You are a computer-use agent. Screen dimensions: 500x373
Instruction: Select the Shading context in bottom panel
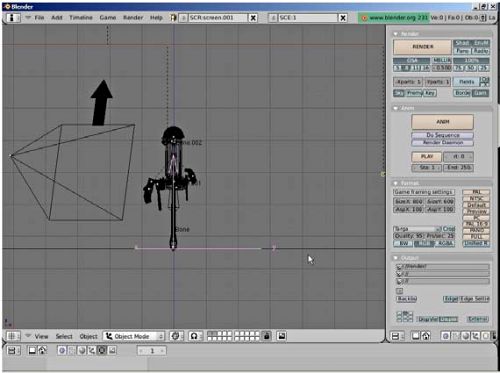click(82, 350)
